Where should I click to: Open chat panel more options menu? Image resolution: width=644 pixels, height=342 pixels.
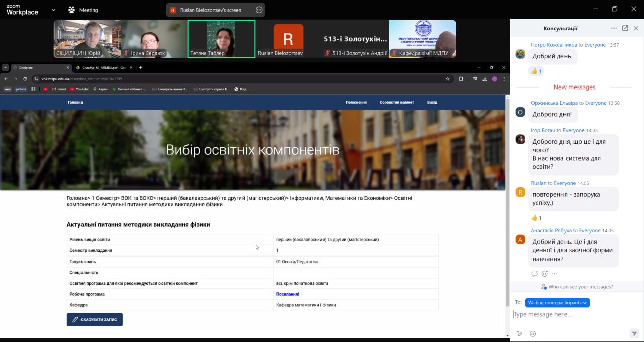pos(614,29)
